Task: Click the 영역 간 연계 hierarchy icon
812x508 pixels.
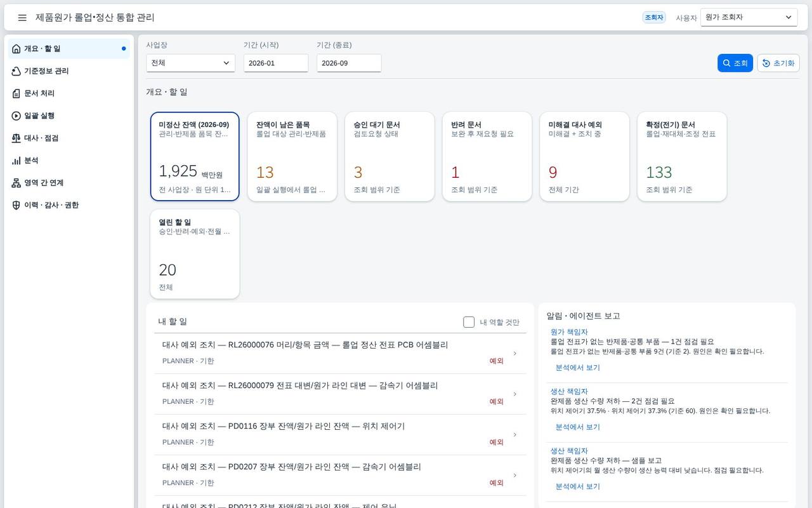Action: 16,183
